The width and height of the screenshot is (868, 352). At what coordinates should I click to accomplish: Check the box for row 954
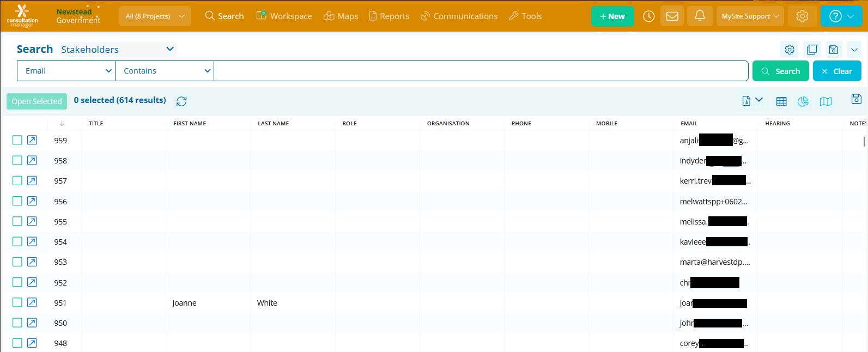pos(17,241)
